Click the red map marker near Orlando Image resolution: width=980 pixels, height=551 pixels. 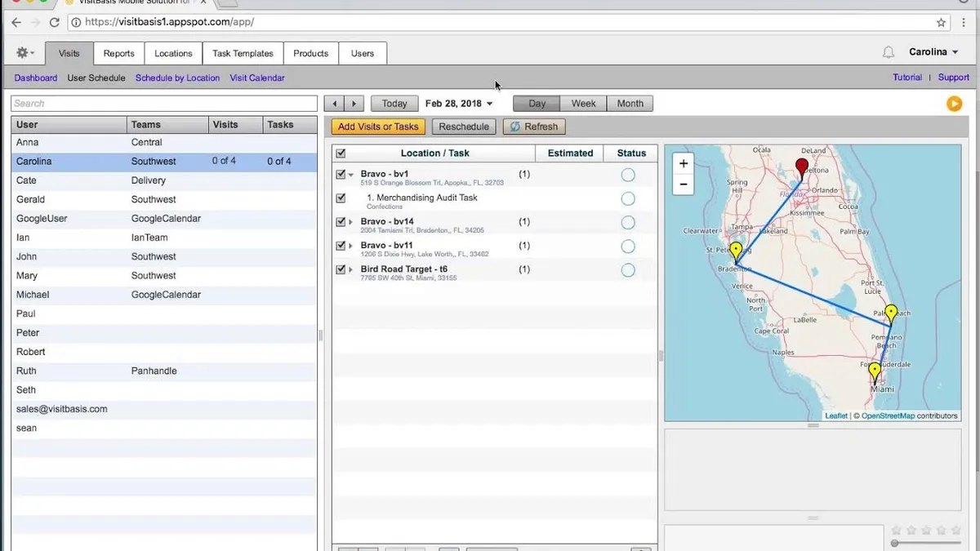pos(802,168)
